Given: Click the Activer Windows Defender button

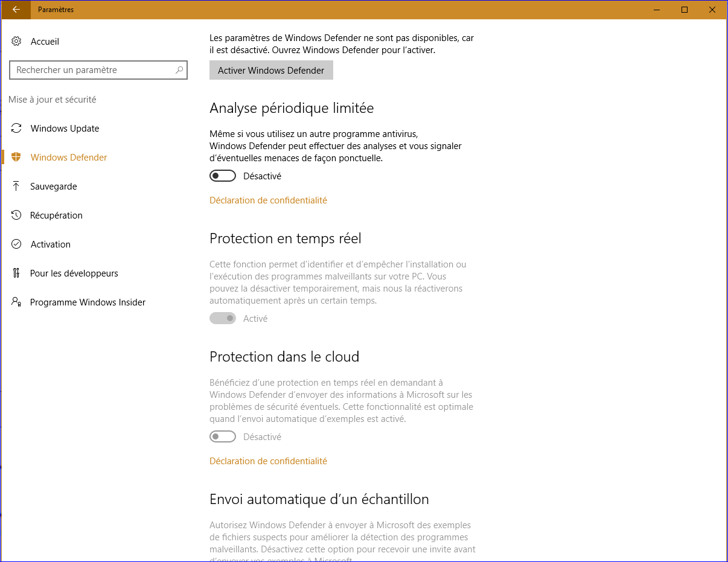Looking at the screenshot, I should click(271, 70).
